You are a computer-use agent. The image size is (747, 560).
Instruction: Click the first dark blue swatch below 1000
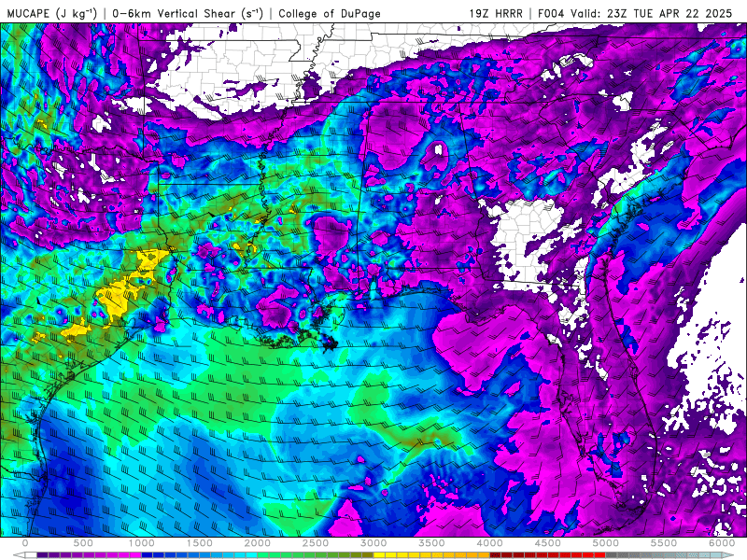(x=147, y=554)
